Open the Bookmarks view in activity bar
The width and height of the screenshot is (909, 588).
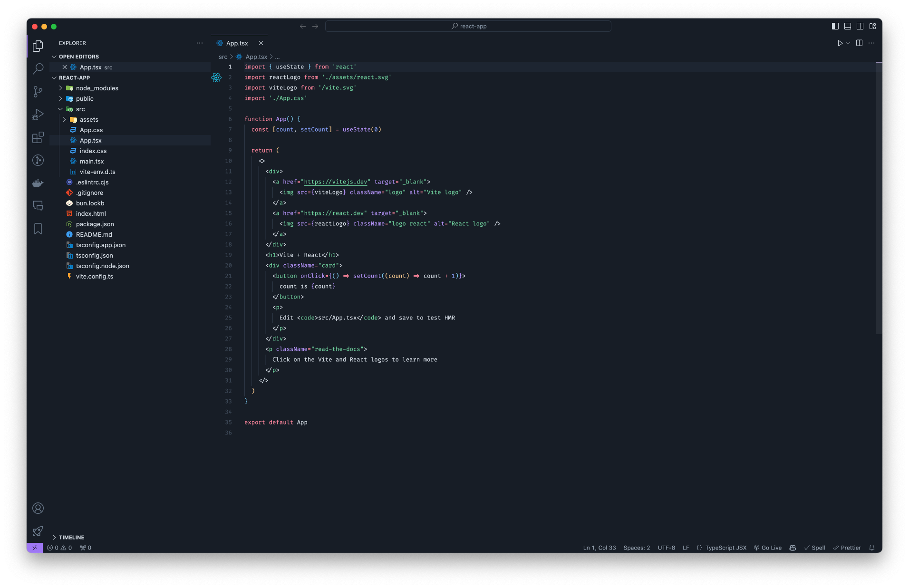point(38,229)
